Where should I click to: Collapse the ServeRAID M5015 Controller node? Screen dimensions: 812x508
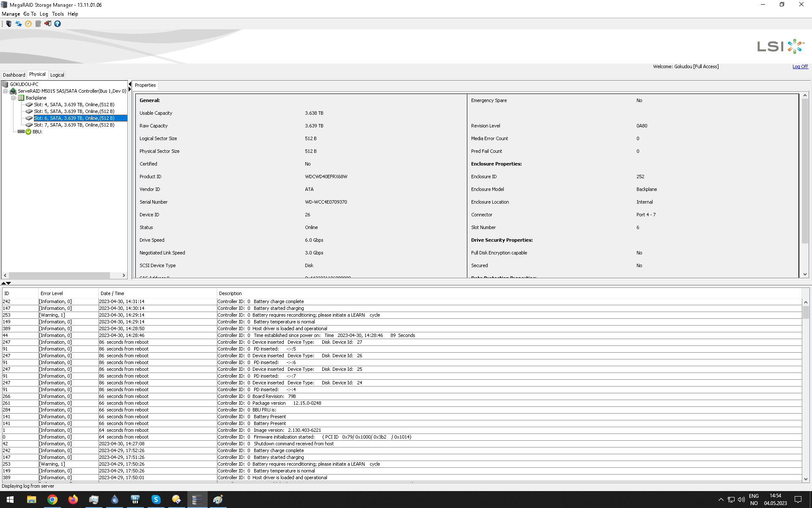(x=5, y=91)
